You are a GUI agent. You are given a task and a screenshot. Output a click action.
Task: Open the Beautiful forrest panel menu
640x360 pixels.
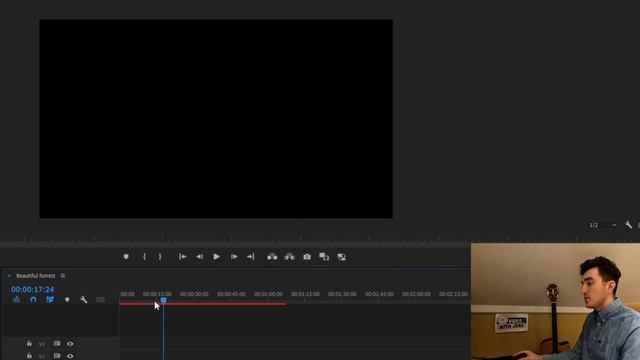[x=63, y=276]
